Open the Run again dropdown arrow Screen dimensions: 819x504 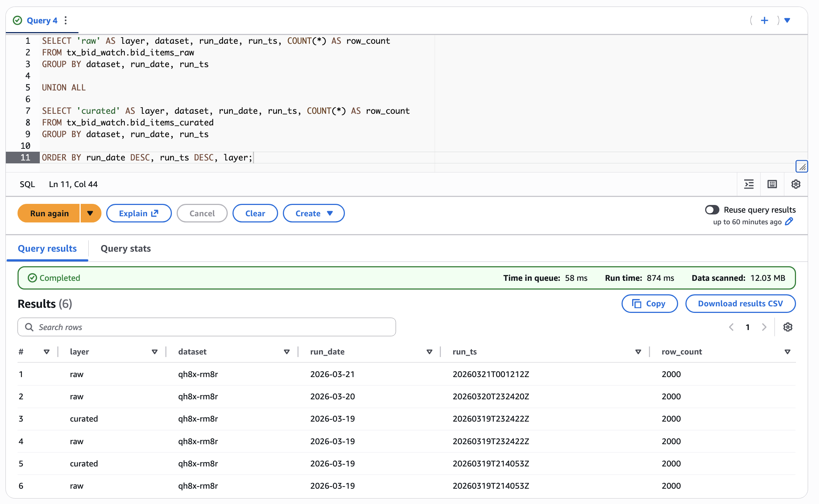coord(90,213)
